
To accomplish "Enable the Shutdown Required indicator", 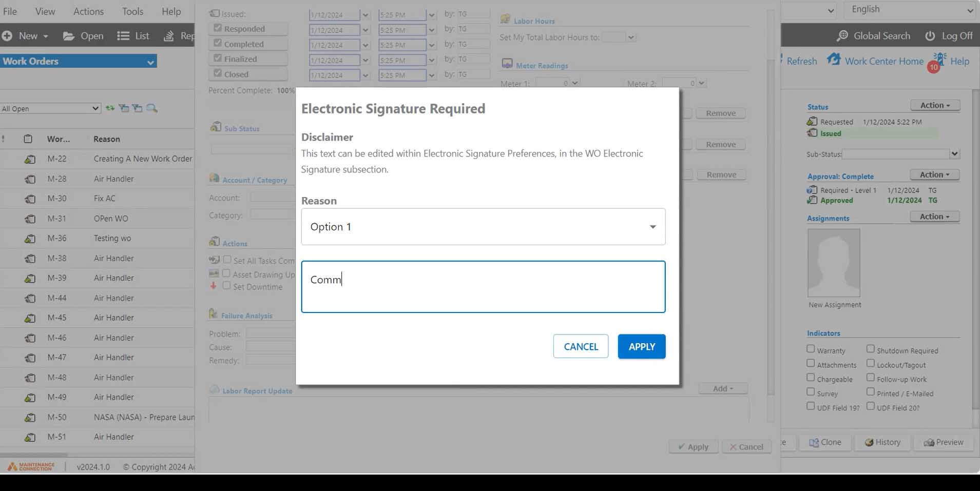I will click(870, 348).
